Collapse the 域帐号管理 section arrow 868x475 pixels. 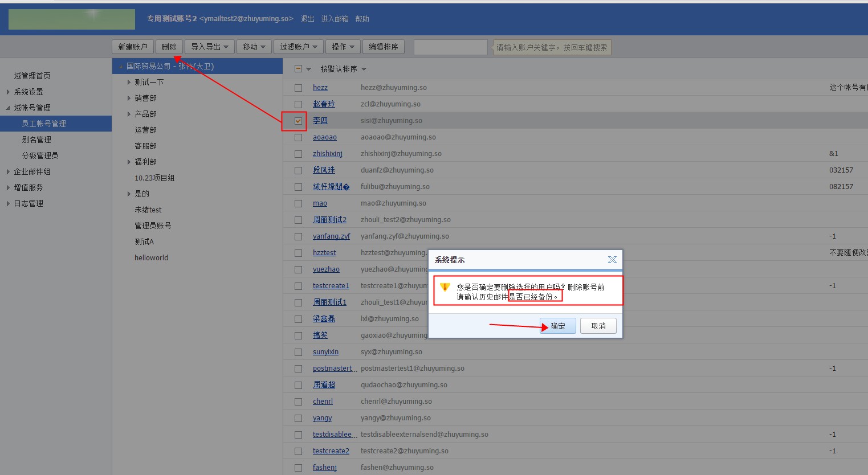click(8, 108)
